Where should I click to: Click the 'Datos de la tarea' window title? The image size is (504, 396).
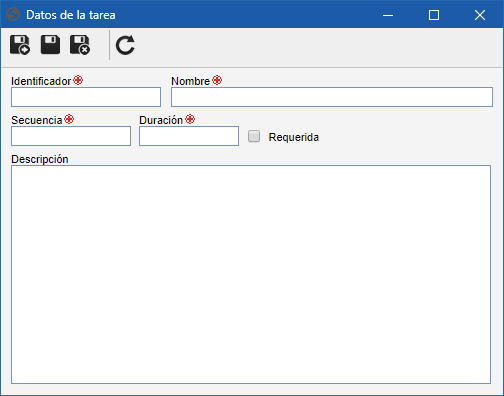[71, 15]
